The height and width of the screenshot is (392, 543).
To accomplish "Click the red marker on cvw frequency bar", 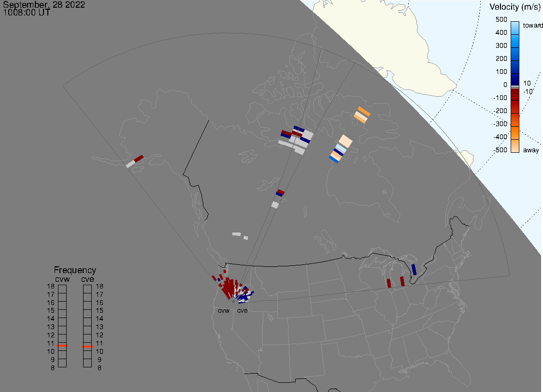I will coord(62,346).
